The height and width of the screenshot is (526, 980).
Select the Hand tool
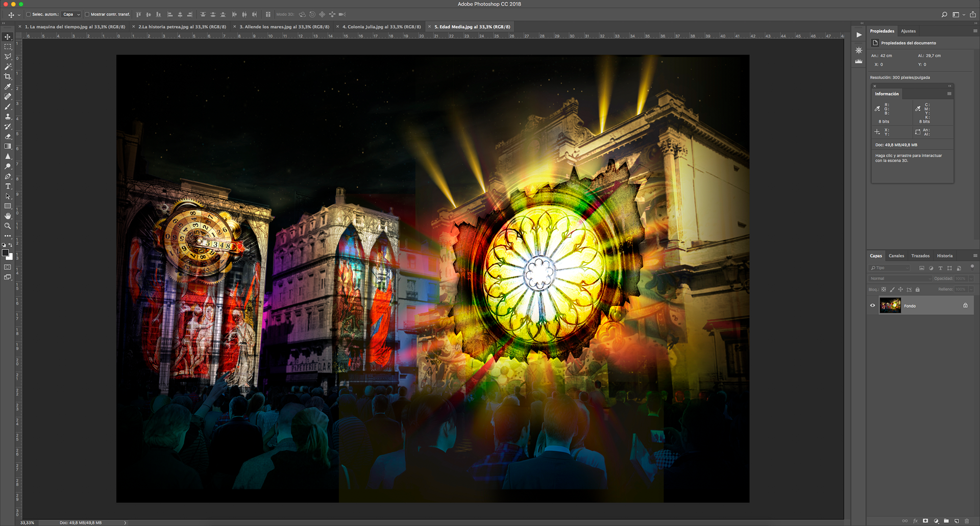click(x=8, y=216)
